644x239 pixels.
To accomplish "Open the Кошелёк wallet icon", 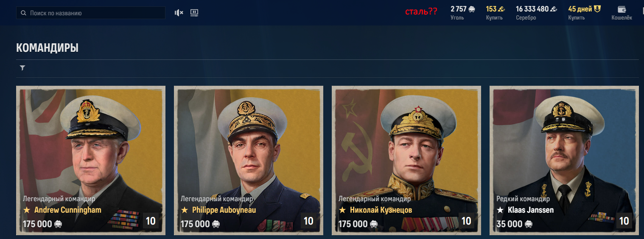I will pyautogui.click(x=622, y=9).
